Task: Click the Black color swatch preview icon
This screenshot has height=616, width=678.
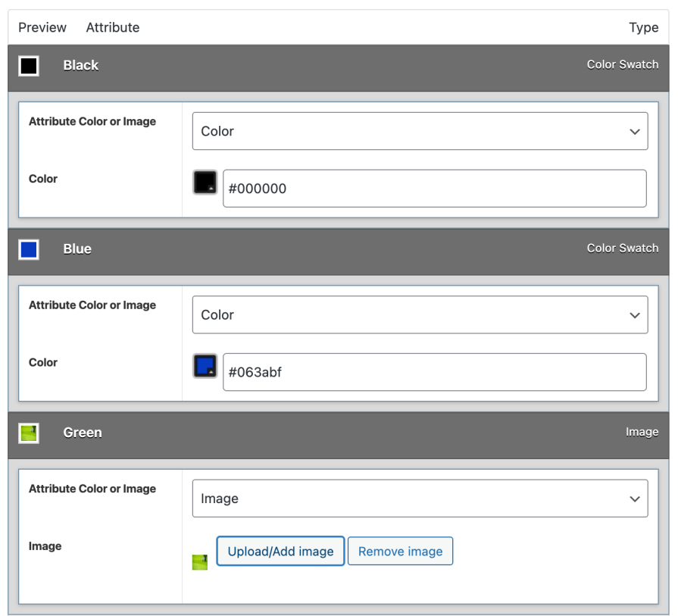Action: 28,66
